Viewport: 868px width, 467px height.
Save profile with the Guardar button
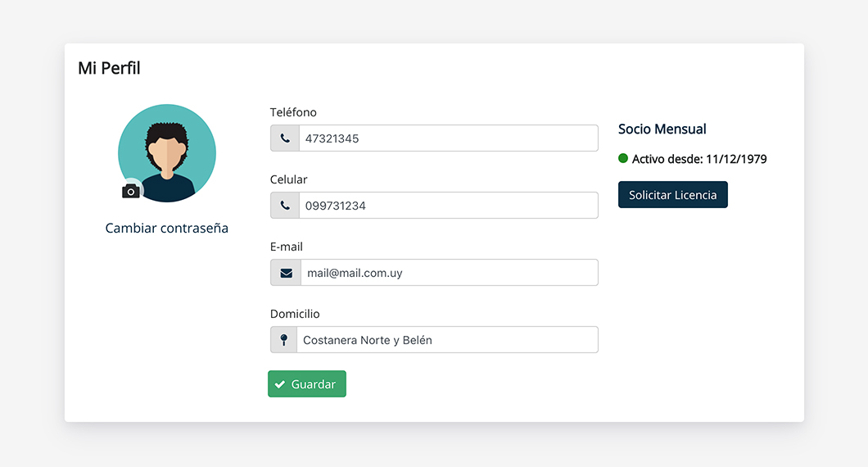pos(307,384)
